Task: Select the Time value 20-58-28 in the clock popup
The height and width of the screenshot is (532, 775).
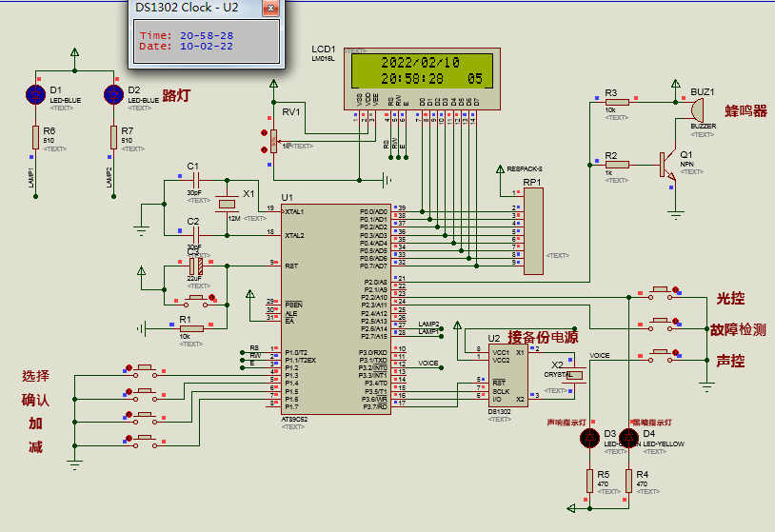Action: [x=206, y=35]
